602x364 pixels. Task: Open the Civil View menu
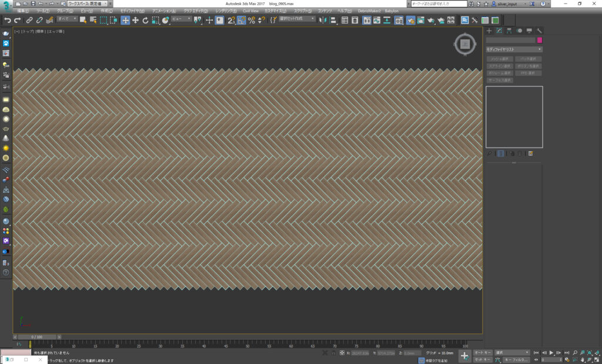[x=250, y=11]
